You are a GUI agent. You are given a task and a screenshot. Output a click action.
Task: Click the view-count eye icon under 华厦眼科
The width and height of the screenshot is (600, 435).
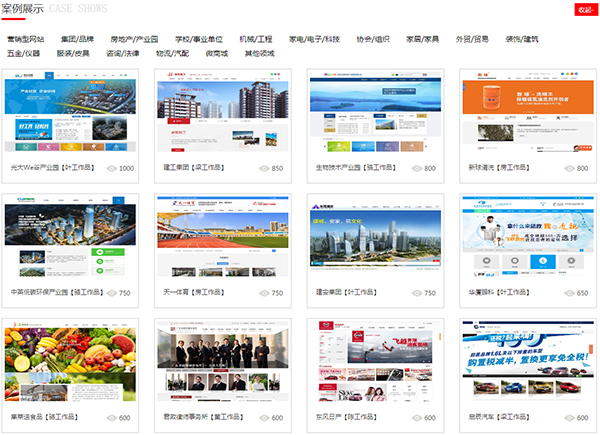point(567,294)
